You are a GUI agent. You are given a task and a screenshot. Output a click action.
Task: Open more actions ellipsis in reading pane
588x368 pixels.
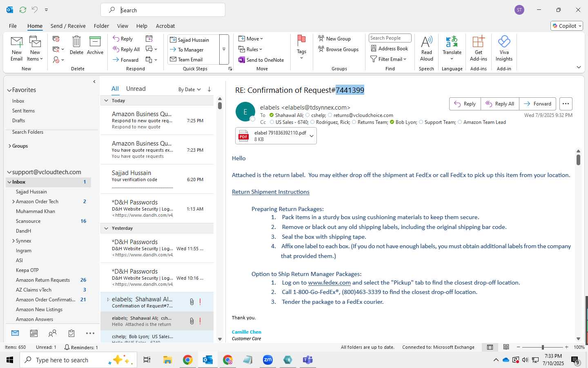point(566,104)
